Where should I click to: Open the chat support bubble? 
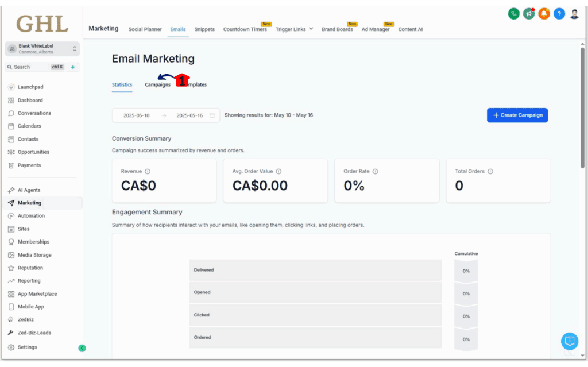pos(570,341)
